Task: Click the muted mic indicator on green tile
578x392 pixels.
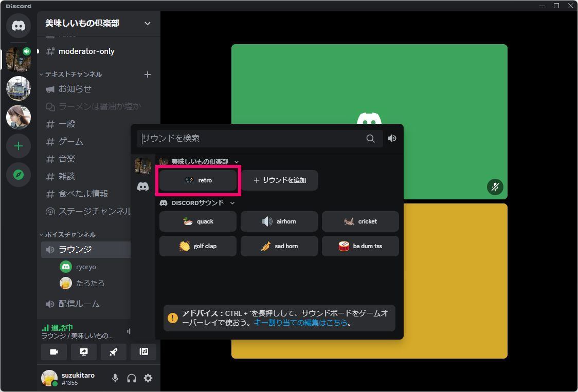Action: pos(495,187)
